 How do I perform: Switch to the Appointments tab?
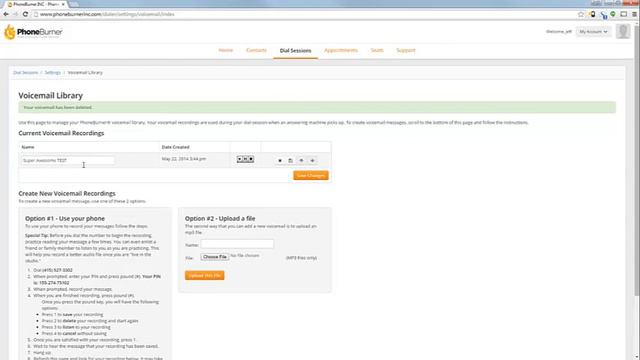pos(341,50)
